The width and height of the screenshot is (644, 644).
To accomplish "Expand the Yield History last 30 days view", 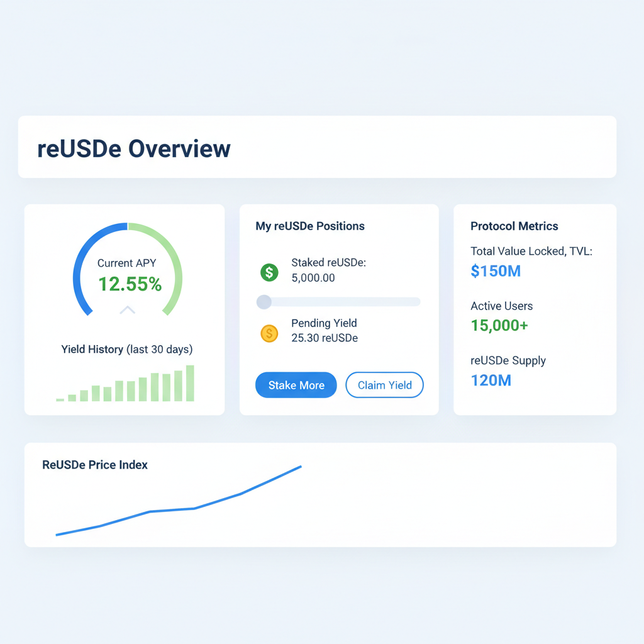I will 126,349.
